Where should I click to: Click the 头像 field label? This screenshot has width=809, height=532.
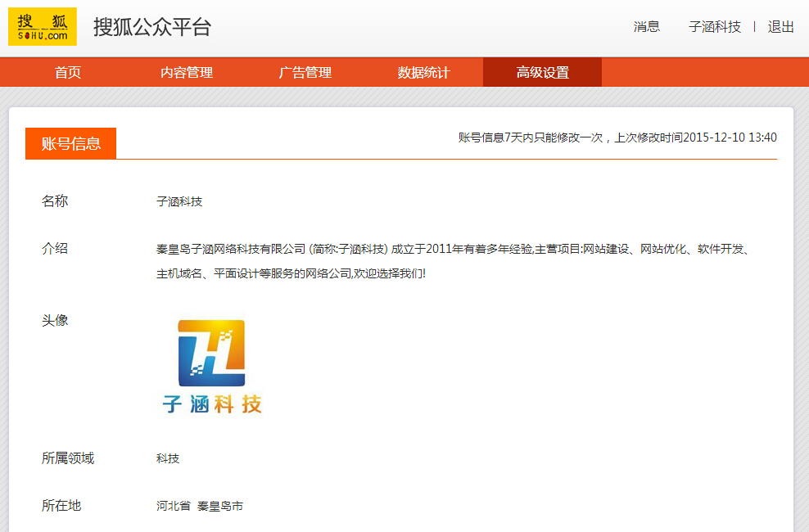click(55, 320)
